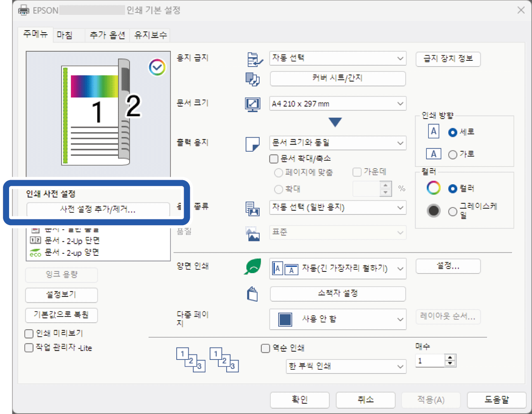Click the color wheel swatch icon
The height and width of the screenshot is (414, 532).
coord(433,188)
